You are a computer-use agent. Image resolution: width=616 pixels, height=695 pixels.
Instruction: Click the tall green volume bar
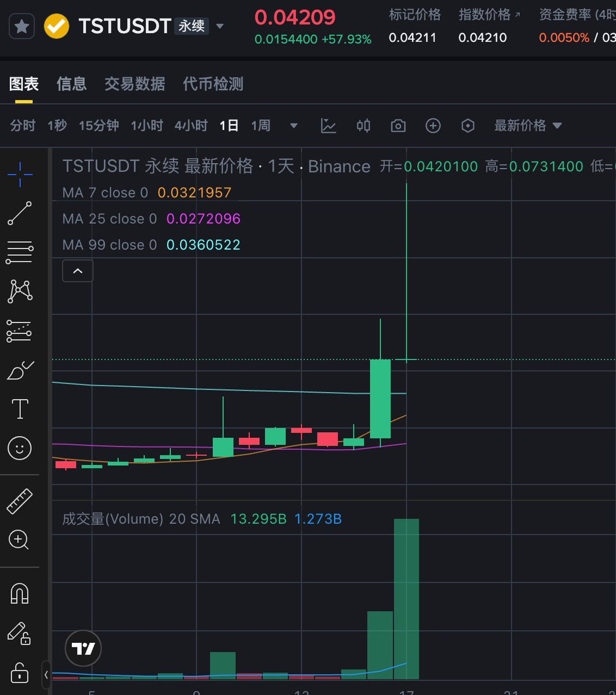[x=406, y=599]
